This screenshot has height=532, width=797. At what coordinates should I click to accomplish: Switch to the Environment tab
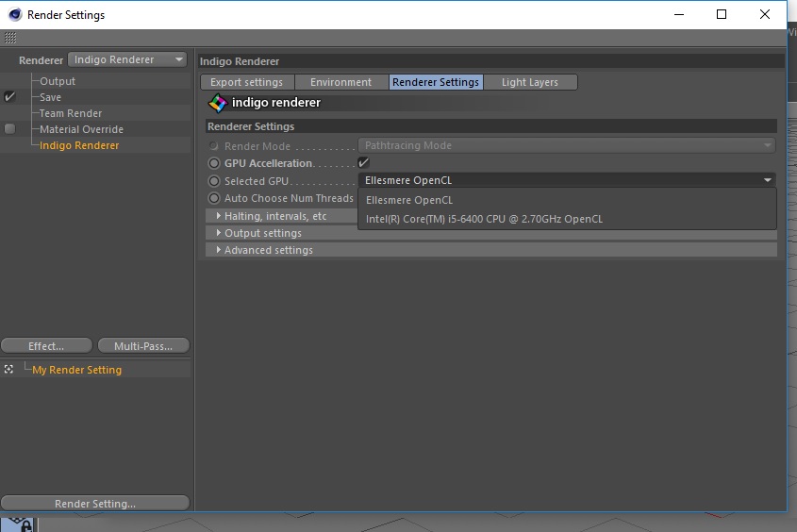[x=340, y=82]
